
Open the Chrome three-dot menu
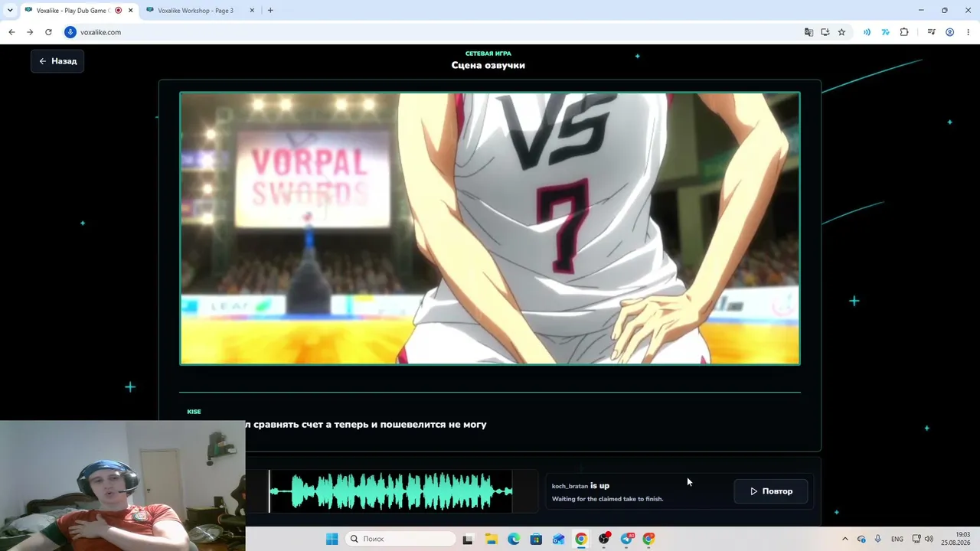point(969,32)
